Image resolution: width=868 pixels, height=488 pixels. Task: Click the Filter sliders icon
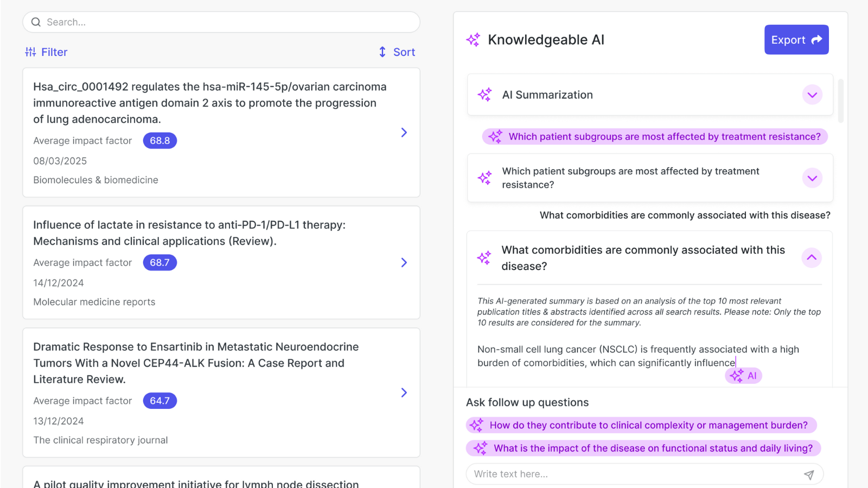click(x=30, y=52)
